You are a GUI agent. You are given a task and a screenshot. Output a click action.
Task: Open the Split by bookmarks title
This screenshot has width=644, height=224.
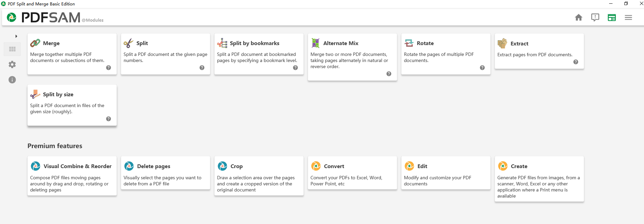pos(255,43)
